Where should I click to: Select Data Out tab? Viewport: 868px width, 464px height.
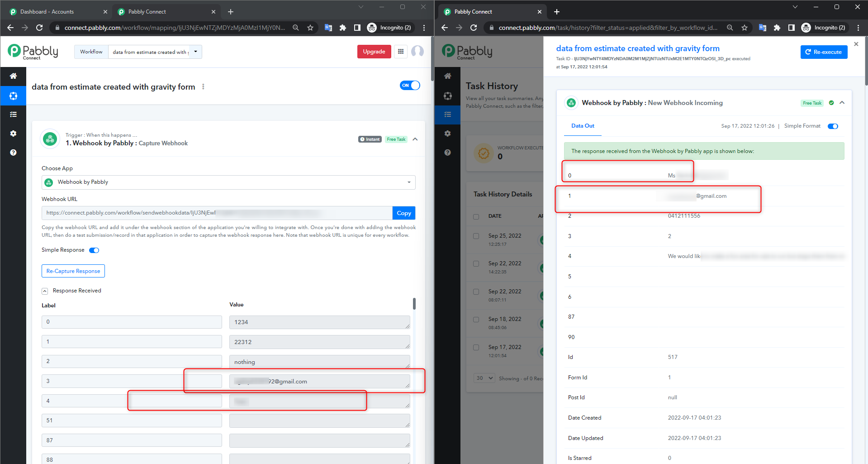[583, 126]
